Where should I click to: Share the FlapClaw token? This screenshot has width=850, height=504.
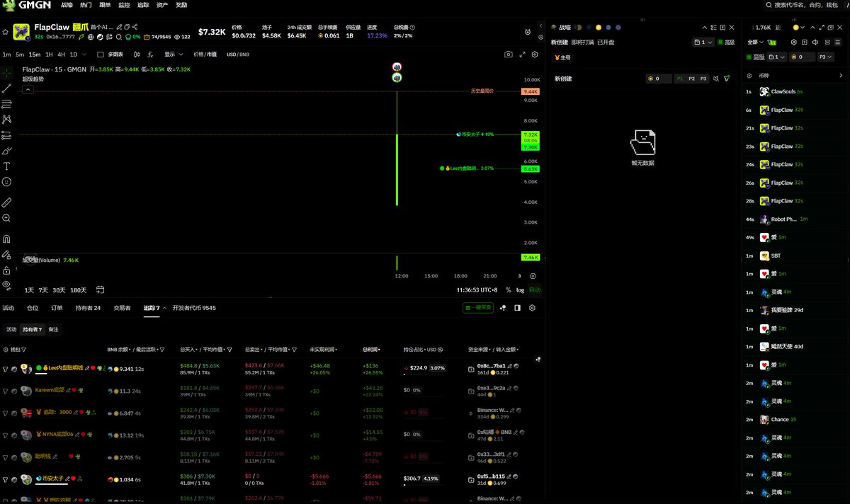(x=135, y=26)
